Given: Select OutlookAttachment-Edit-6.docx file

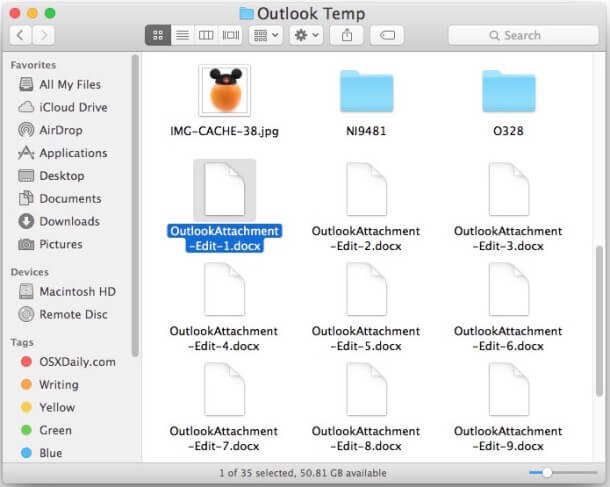Looking at the screenshot, I should [x=508, y=289].
